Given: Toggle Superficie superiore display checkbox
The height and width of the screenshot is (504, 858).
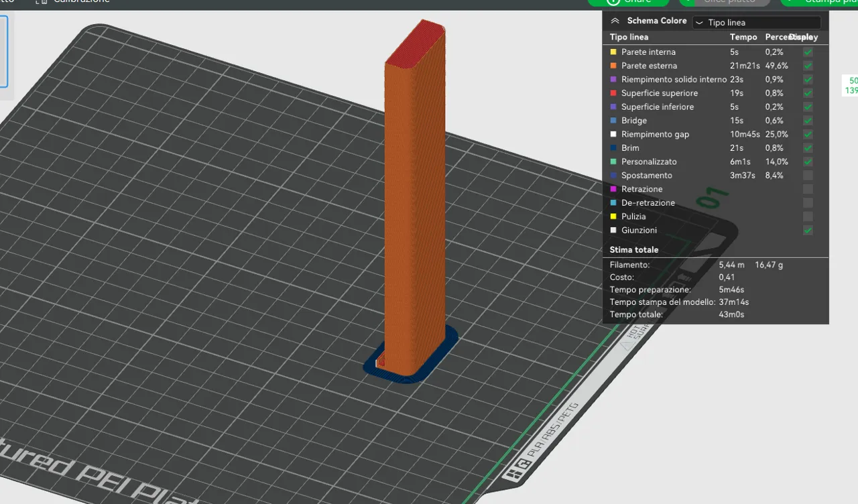Looking at the screenshot, I should 808,93.
